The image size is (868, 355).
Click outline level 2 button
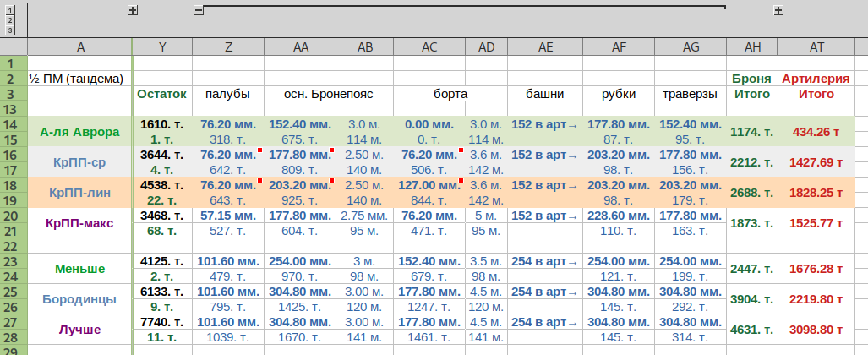point(10,20)
